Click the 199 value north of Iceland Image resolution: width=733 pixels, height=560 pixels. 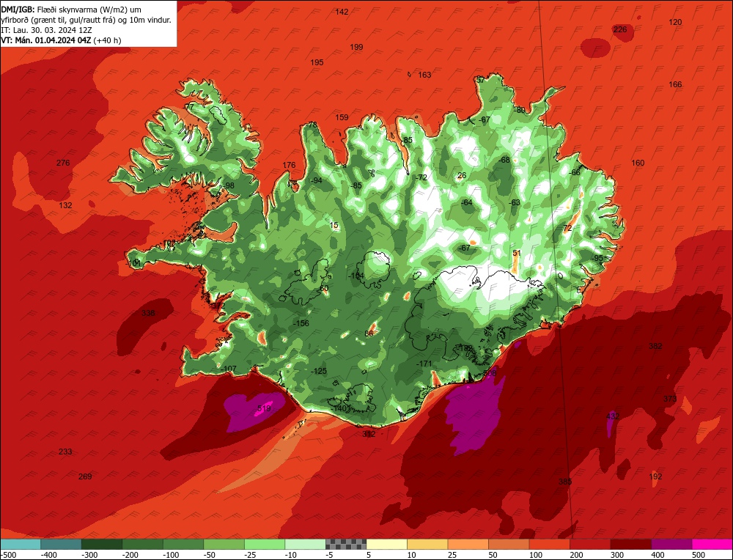(x=357, y=47)
